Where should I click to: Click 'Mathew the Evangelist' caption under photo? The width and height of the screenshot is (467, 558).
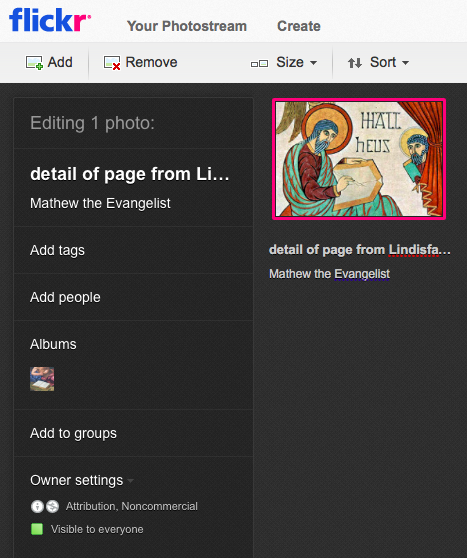329,274
